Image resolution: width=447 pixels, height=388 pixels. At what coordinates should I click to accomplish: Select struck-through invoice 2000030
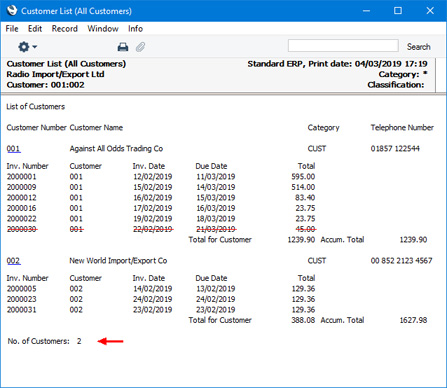(x=21, y=229)
